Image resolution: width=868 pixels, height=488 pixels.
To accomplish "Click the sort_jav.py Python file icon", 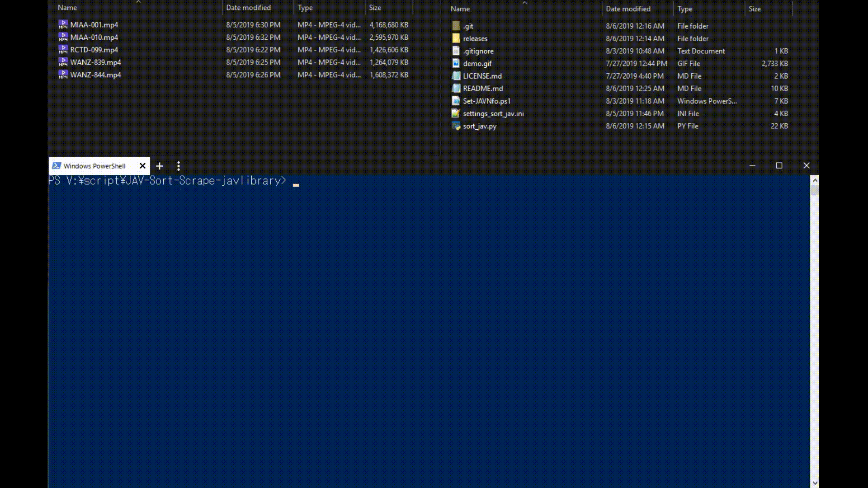I will pyautogui.click(x=456, y=126).
